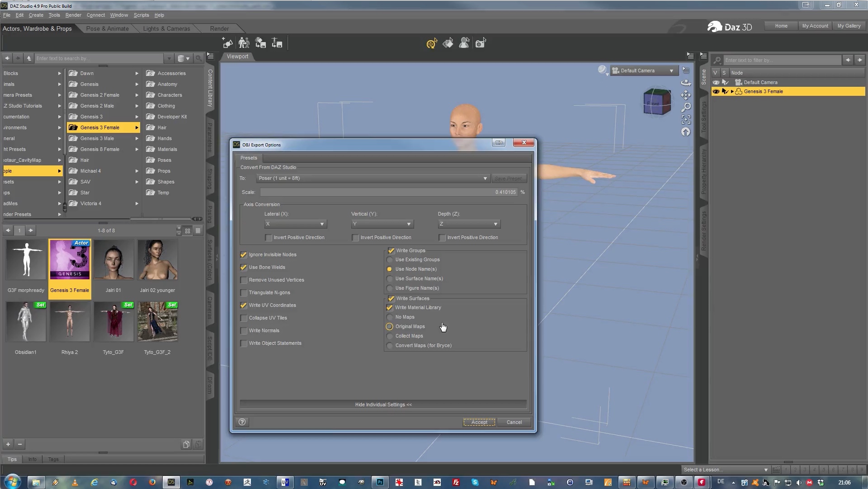Image resolution: width=868 pixels, height=489 pixels.
Task: Click the two-figures toolbar icon
Action: [244, 43]
